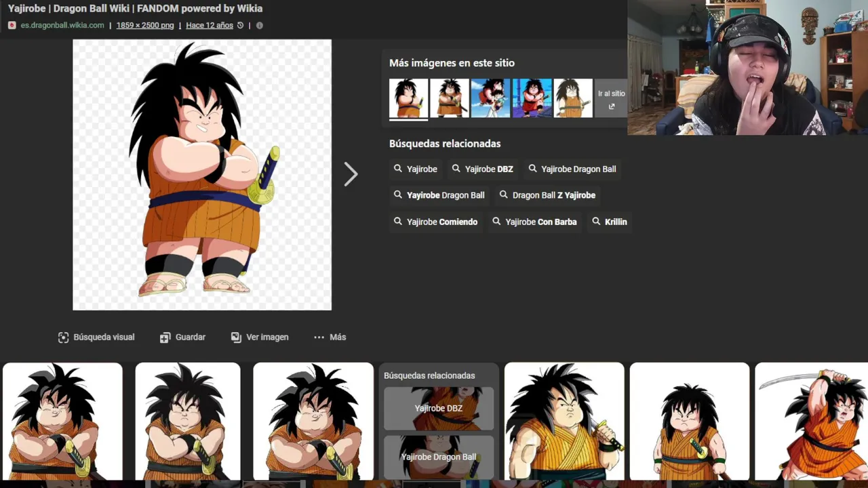Screen dimensions: 868x488
Task: Select the Yajirobe Dragon Ball search chip
Action: coord(572,169)
